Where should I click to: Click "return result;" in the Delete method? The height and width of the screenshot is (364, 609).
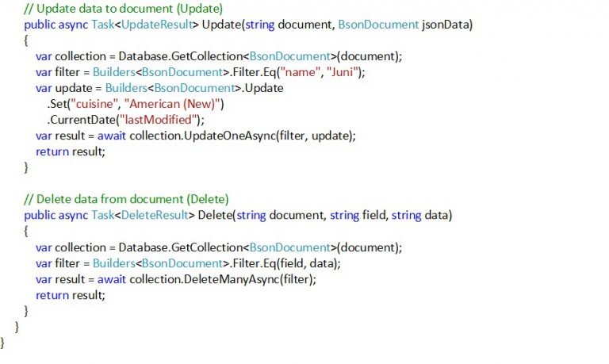71,295
